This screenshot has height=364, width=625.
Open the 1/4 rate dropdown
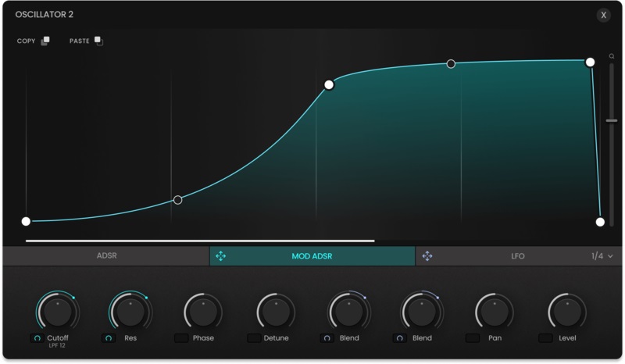[x=602, y=256]
